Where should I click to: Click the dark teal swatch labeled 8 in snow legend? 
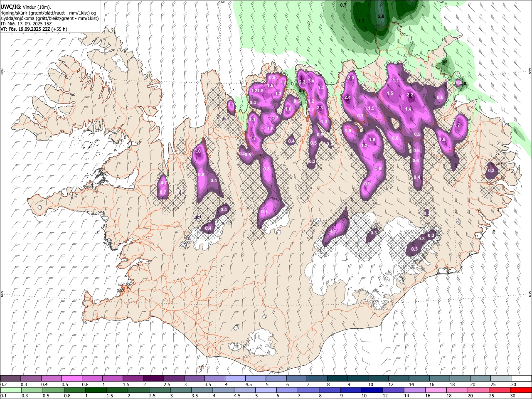coord(337,378)
